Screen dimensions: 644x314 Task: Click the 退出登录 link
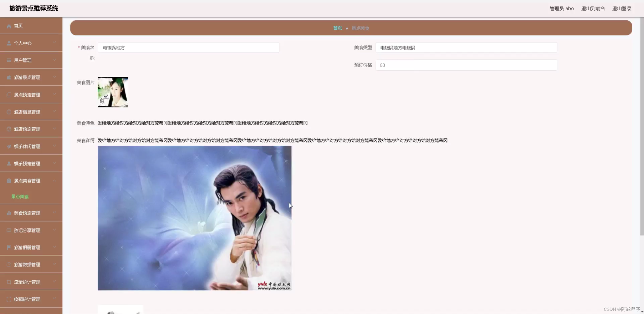(622, 8)
